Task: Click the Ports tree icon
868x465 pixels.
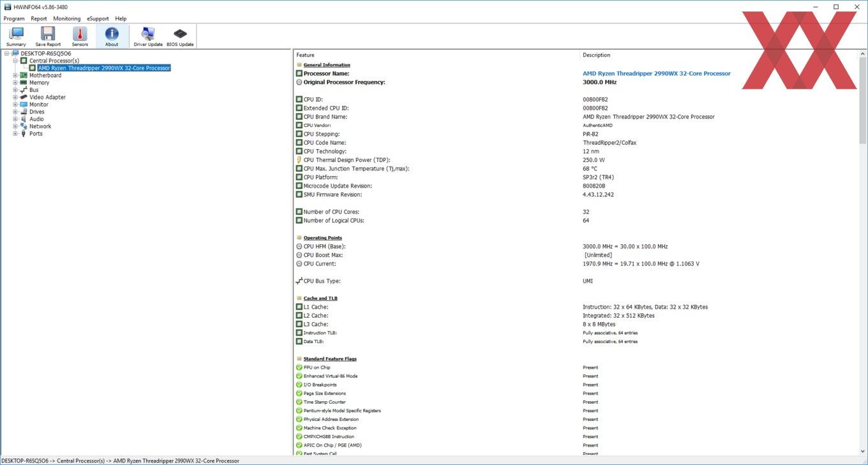Action: click(24, 133)
